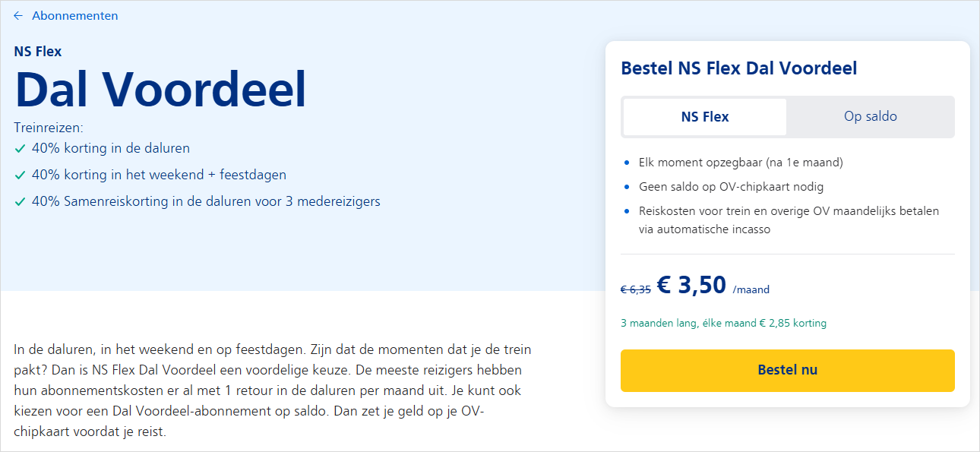Click checkmark beside Samenreiskorting line
Screen dimensions: 980x452
click(x=20, y=202)
